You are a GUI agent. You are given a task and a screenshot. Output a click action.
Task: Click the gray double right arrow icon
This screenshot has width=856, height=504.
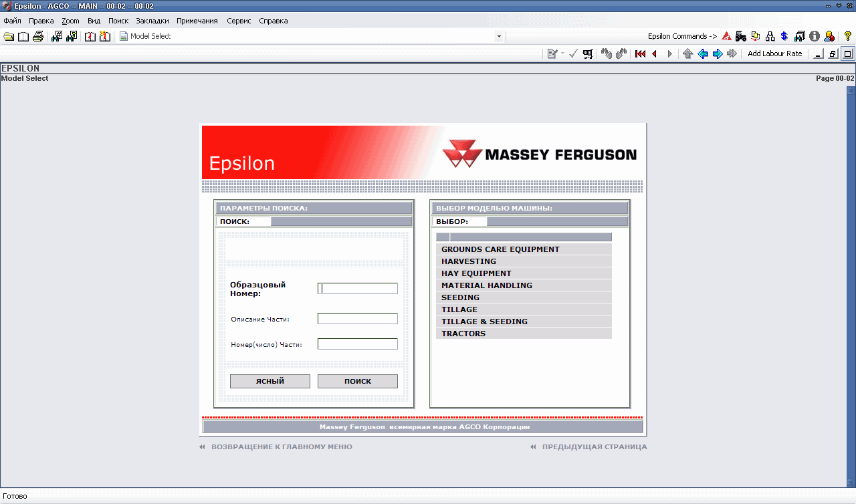pyautogui.click(x=732, y=53)
